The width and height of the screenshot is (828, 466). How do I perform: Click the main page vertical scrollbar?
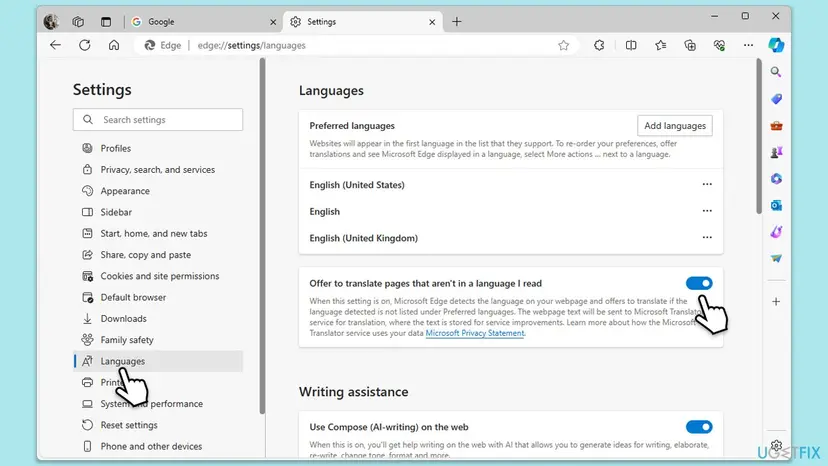click(x=759, y=136)
